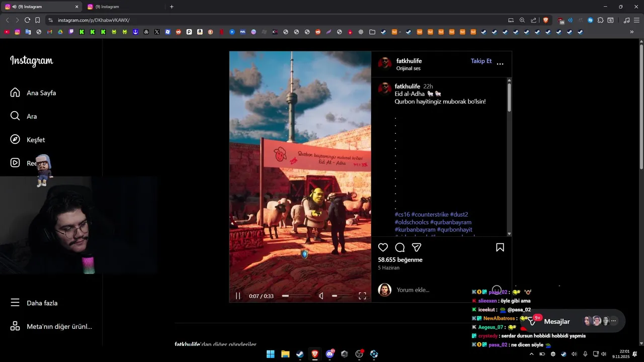This screenshot has height=362, width=644.
Task: Mute the video with speaker icon
Action: pyautogui.click(x=321, y=296)
